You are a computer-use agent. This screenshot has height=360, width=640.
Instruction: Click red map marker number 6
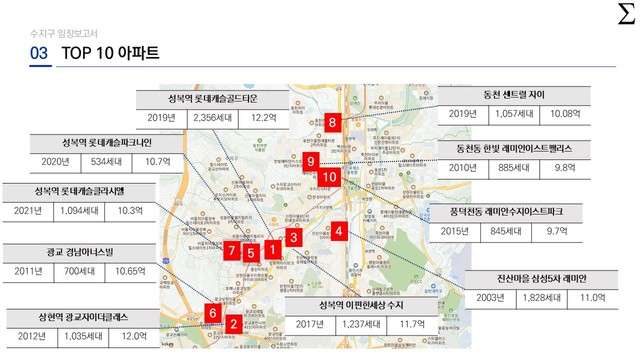[x=213, y=313]
